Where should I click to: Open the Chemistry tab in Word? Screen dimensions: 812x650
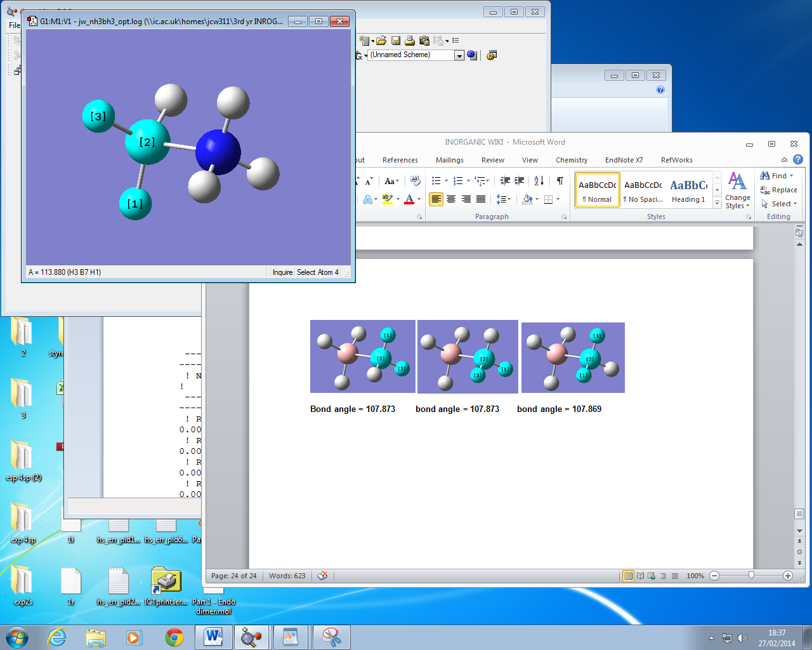click(572, 160)
